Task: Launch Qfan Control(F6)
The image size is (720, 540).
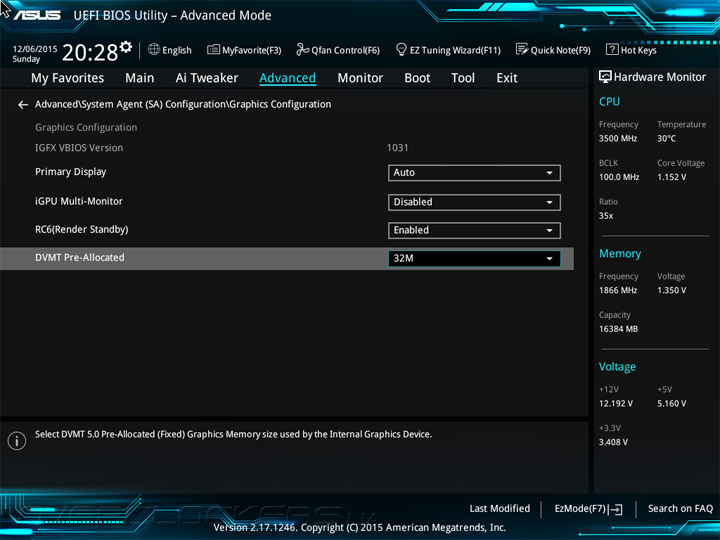Action: pos(338,50)
